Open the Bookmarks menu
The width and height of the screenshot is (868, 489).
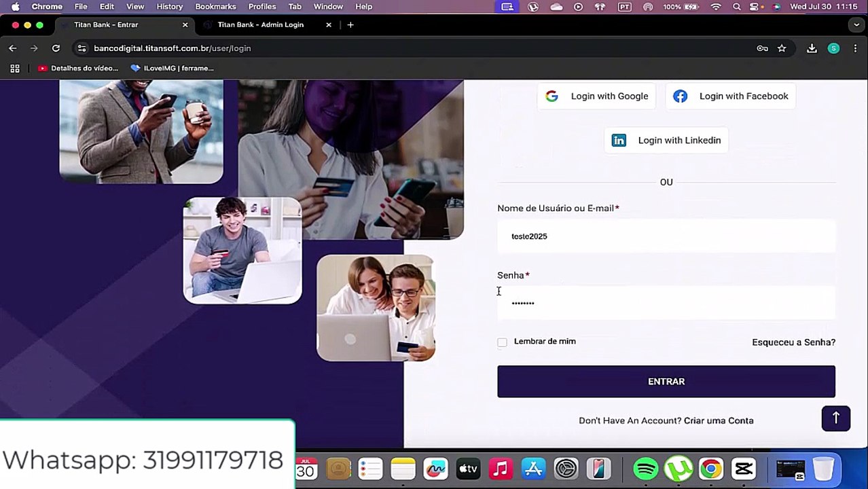click(215, 7)
